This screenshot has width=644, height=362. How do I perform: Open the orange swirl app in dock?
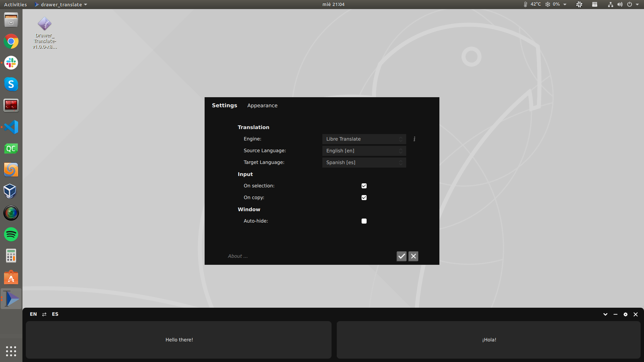point(11,170)
